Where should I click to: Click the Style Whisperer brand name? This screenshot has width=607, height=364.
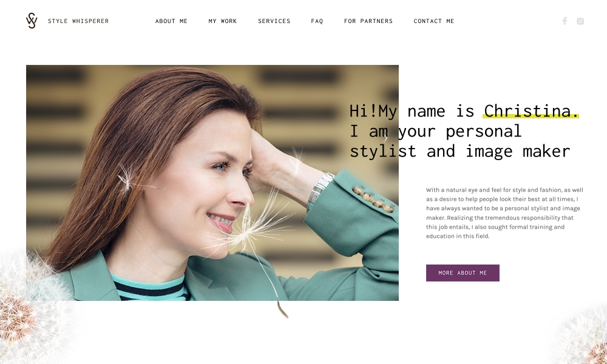pyautogui.click(x=78, y=21)
